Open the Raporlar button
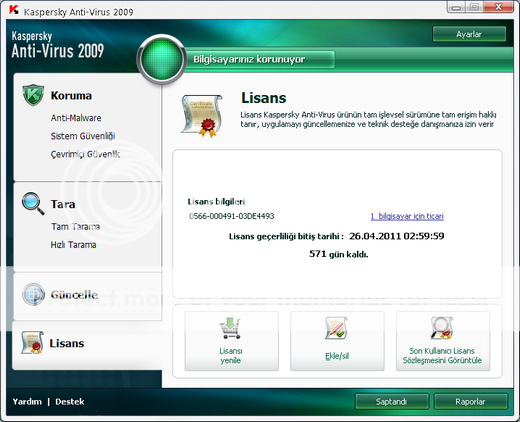This screenshot has height=422, width=520. coord(470,401)
